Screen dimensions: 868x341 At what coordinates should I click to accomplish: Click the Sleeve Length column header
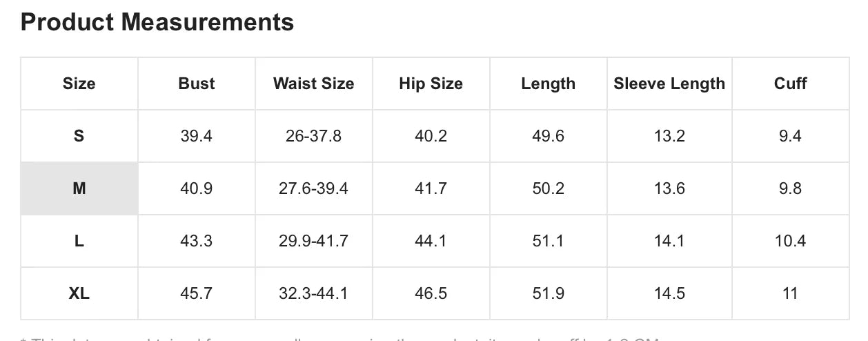point(669,84)
